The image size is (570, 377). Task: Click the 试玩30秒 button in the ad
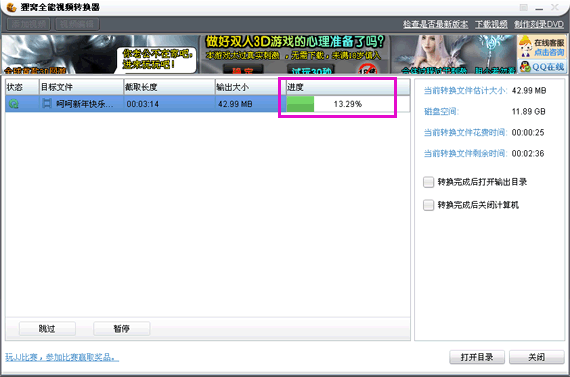coord(311,69)
